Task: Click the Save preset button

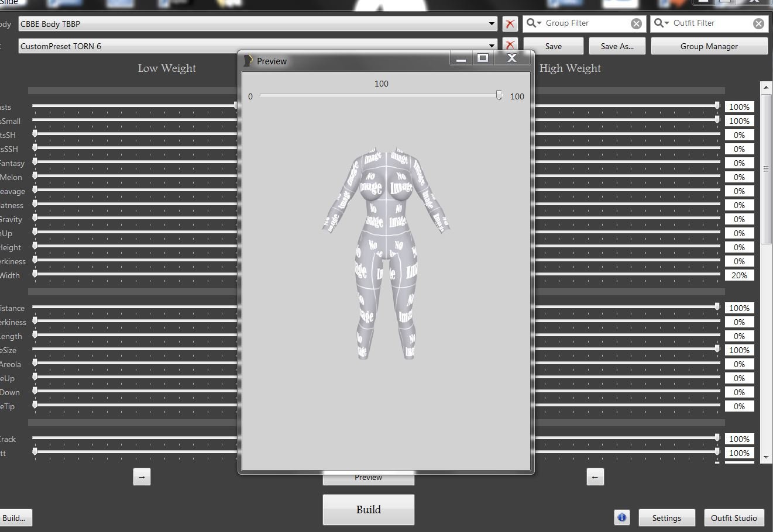Action: click(553, 46)
